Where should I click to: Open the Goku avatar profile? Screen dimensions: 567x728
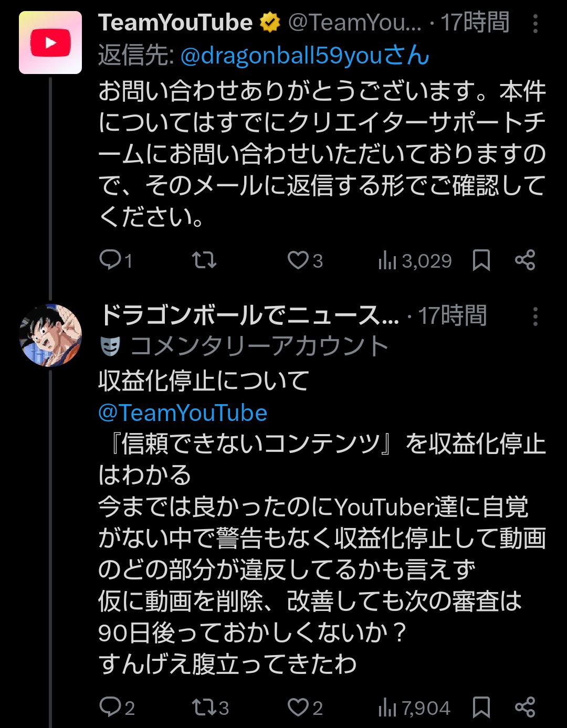50,335
